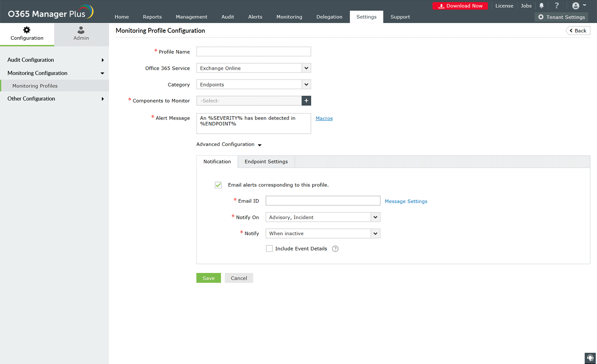Switch to the Endpoint Settings tab
This screenshot has height=364, width=597.
tap(266, 162)
